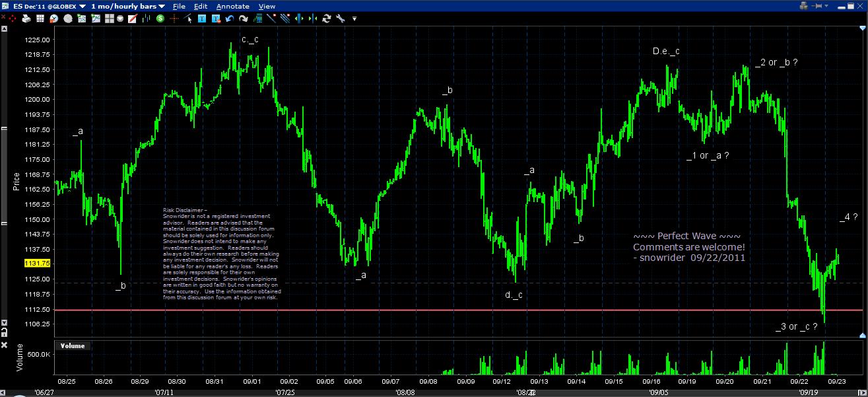Open the File menu
The height and width of the screenshot is (397, 868).
pos(178,6)
